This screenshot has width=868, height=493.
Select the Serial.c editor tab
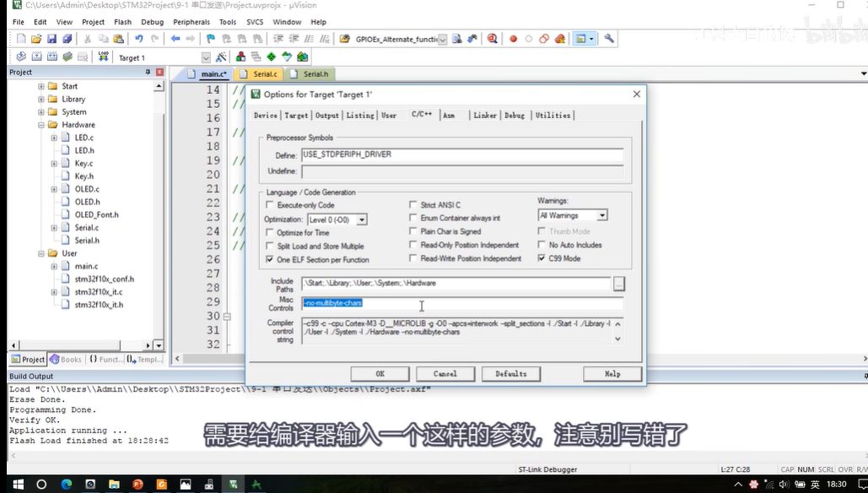(x=258, y=73)
